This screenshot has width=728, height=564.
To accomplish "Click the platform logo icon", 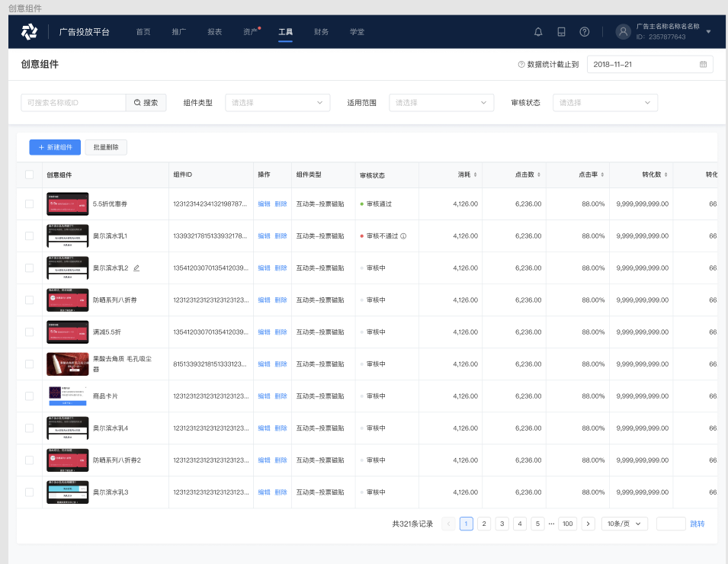I will (x=29, y=31).
